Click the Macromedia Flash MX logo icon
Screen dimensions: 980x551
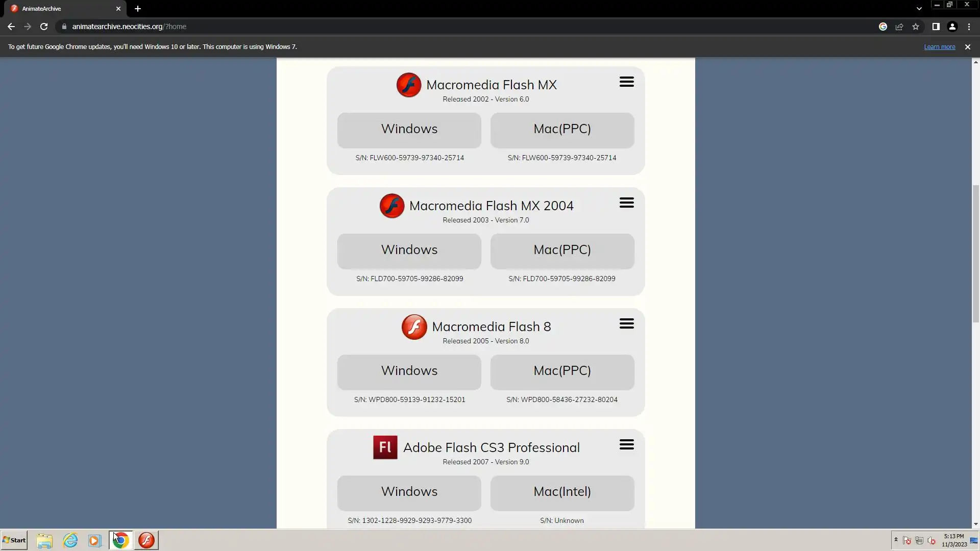pyautogui.click(x=409, y=85)
